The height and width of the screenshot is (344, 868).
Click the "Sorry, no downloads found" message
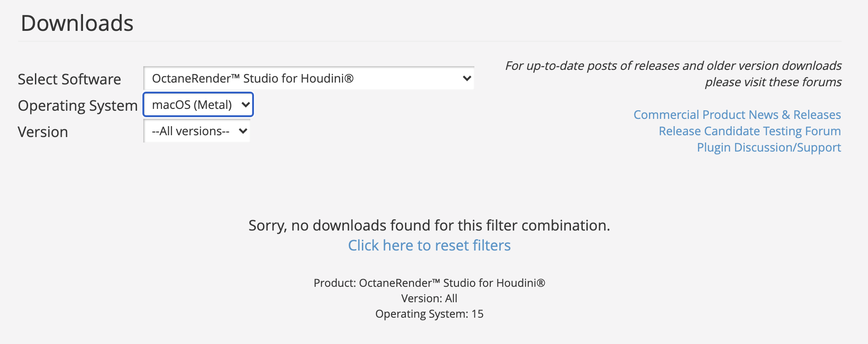[429, 226]
